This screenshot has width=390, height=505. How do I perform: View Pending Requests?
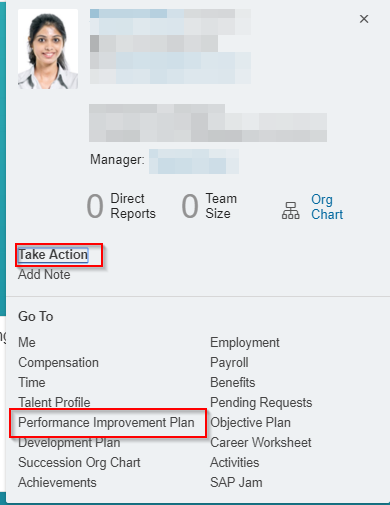click(261, 403)
